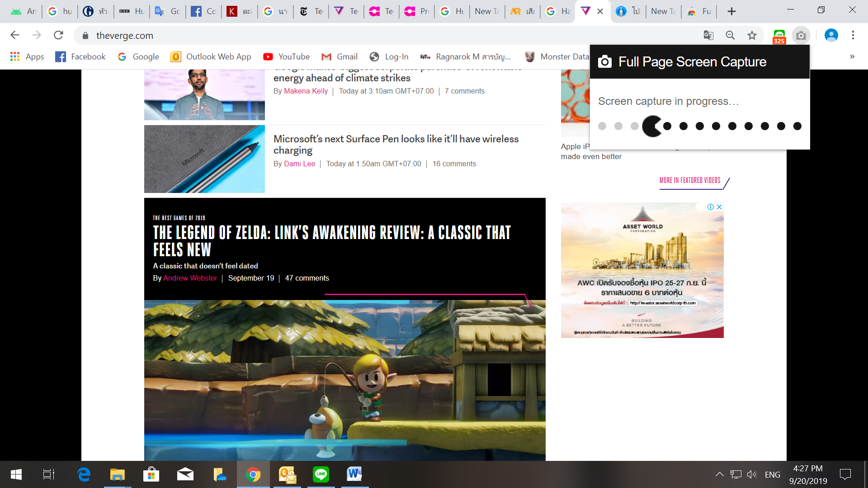This screenshot has width=868, height=488.
Task: Open author Andrew Webster's page
Action: coord(190,278)
